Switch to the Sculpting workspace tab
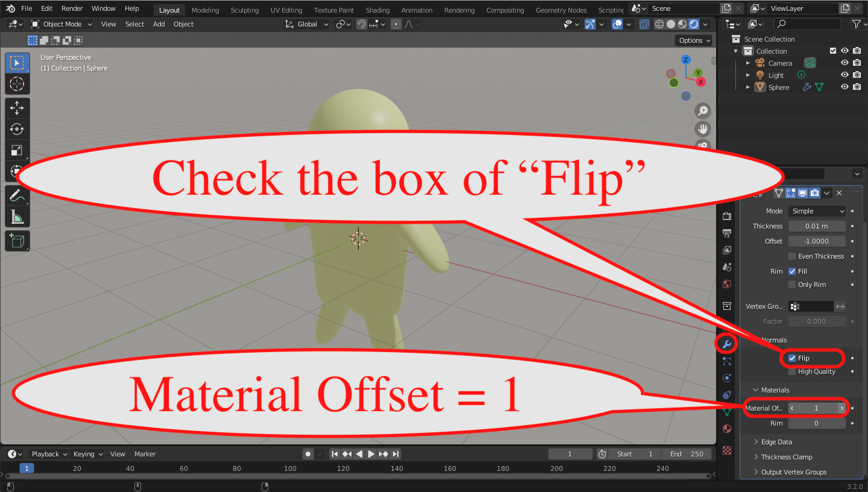Screen dimensions: 868x492 pyautogui.click(x=245, y=10)
